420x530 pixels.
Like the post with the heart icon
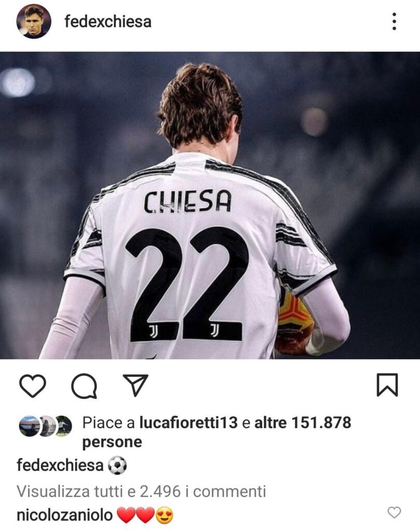pyautogui.click(x=33, y=386)
